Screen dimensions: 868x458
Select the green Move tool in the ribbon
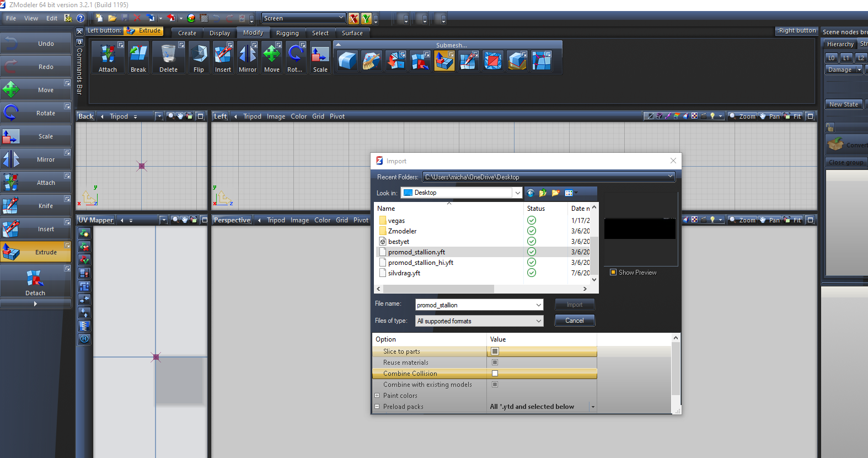(x=272, y=57)
